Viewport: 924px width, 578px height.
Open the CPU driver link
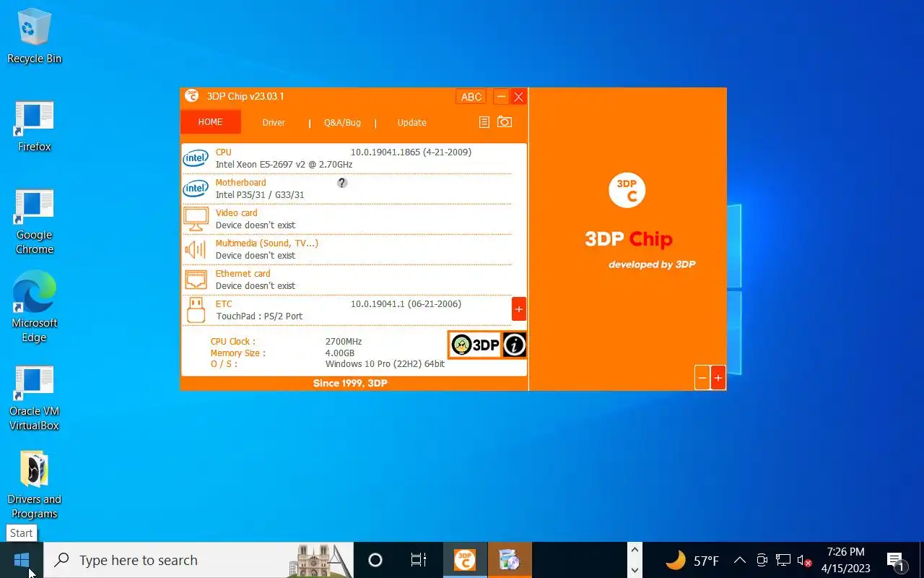click(223, 152)
